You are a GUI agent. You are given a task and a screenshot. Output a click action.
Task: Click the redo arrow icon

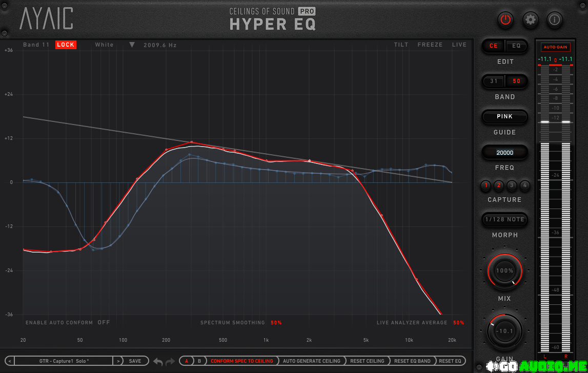170,362
